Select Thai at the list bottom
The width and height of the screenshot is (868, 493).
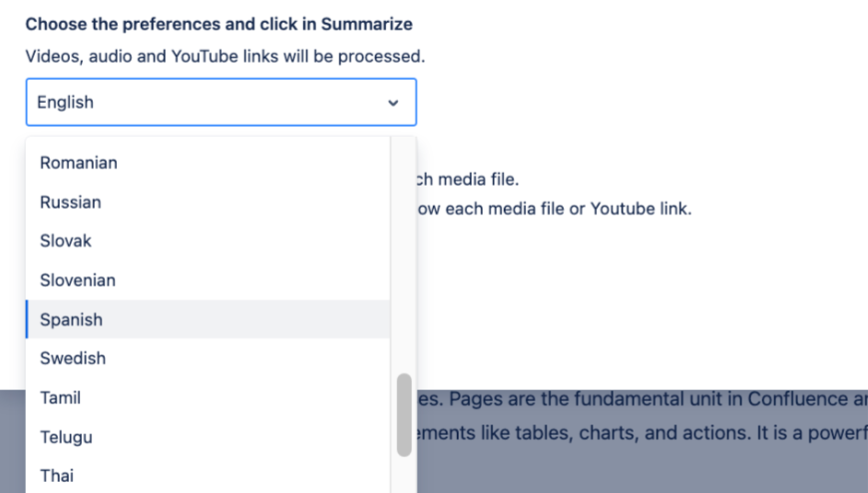pyautogui.click(x=57, y=475)
